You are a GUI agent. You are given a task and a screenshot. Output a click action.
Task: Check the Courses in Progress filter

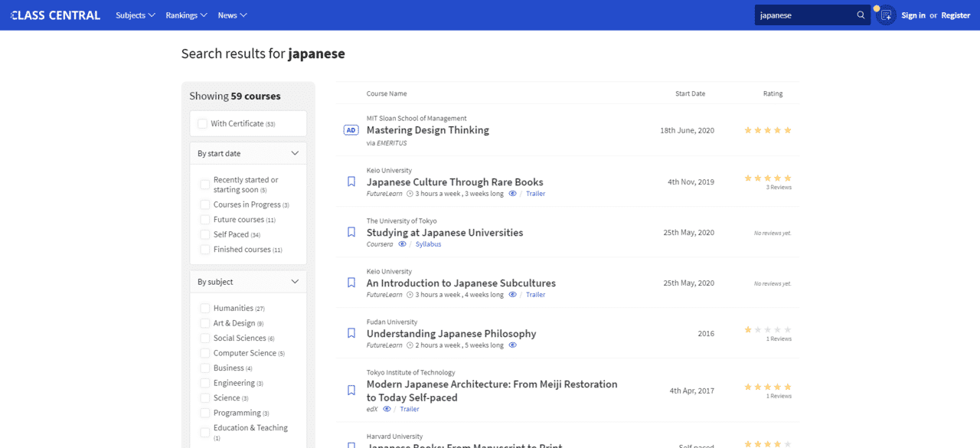click(x=205, y=204)
